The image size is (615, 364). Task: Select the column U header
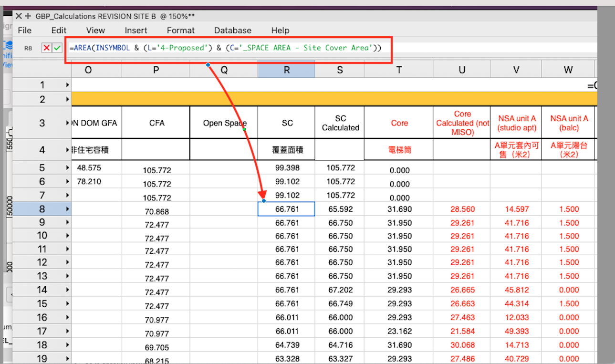point(461,69)
